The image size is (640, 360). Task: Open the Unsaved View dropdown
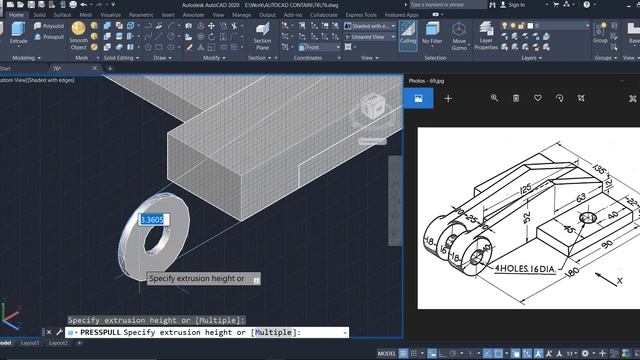370,37
